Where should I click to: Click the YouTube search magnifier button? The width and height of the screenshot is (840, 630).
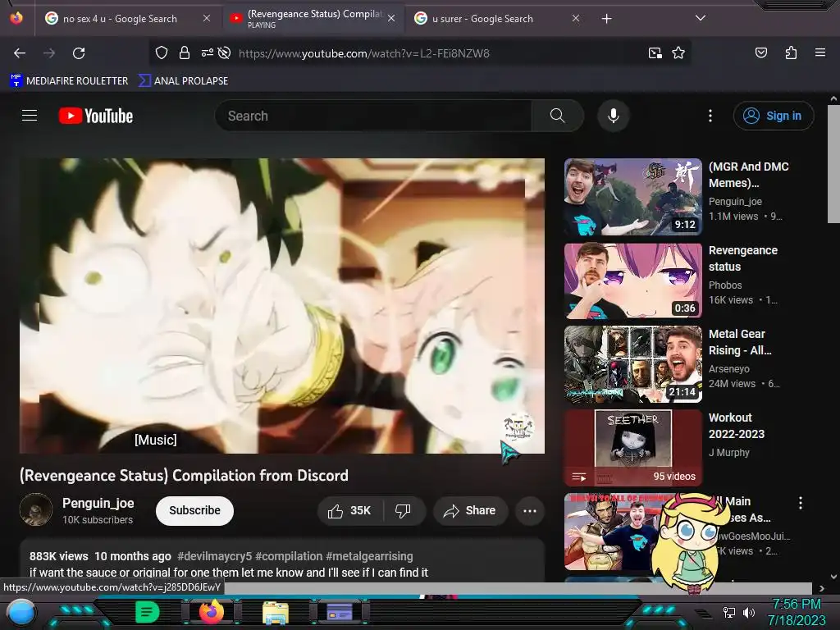[557, 116]
